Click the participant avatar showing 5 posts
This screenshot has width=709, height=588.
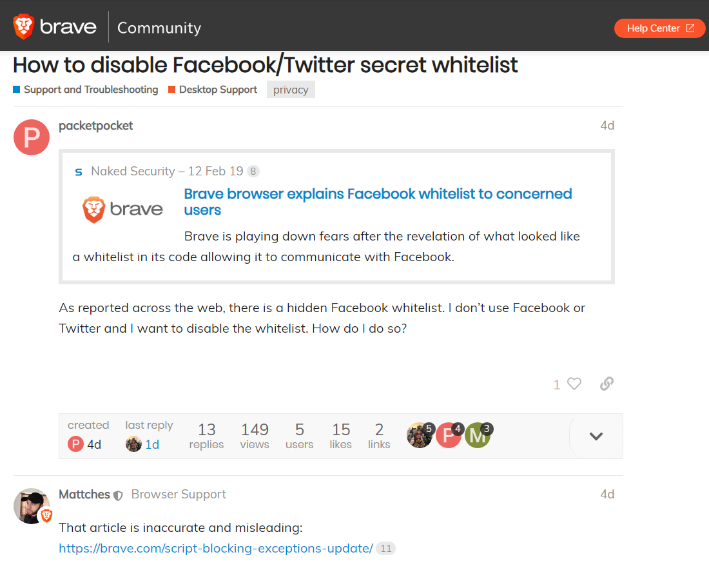(x=420, y=435)
